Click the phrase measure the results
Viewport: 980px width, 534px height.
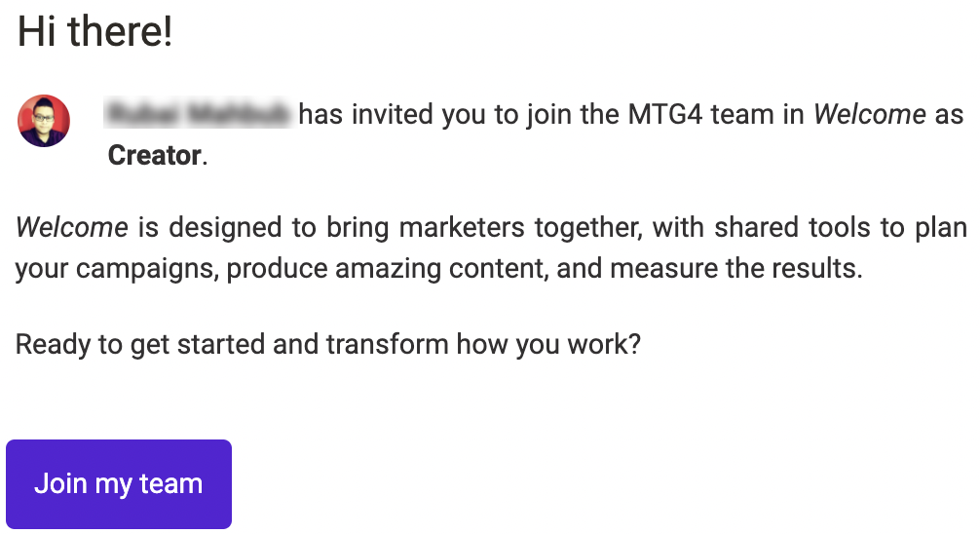(736, 268)
